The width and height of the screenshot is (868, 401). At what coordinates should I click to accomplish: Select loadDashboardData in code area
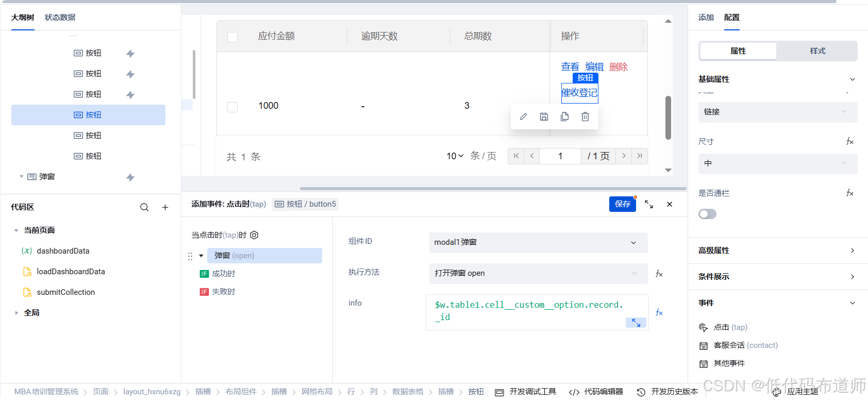point(71,272)
